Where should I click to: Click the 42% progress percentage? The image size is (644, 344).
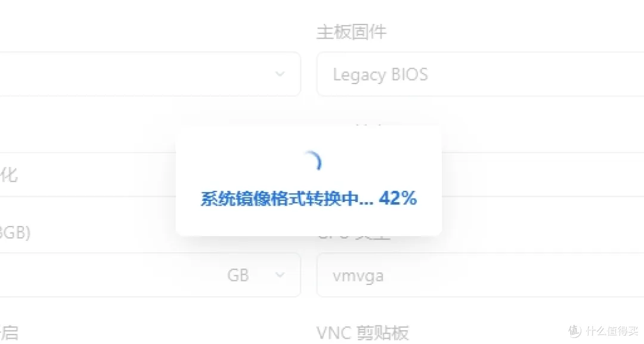click(398, 199)
